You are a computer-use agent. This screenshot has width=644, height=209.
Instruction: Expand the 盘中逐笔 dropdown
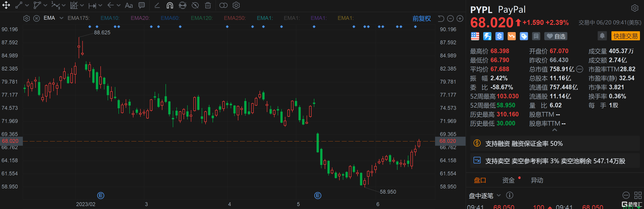(499, 195)
